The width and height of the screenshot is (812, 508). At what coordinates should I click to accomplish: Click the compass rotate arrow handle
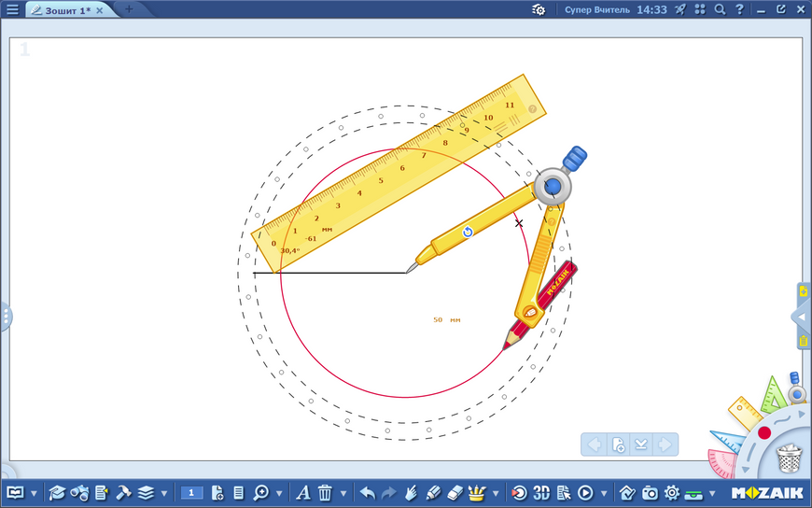coord(468,232)
